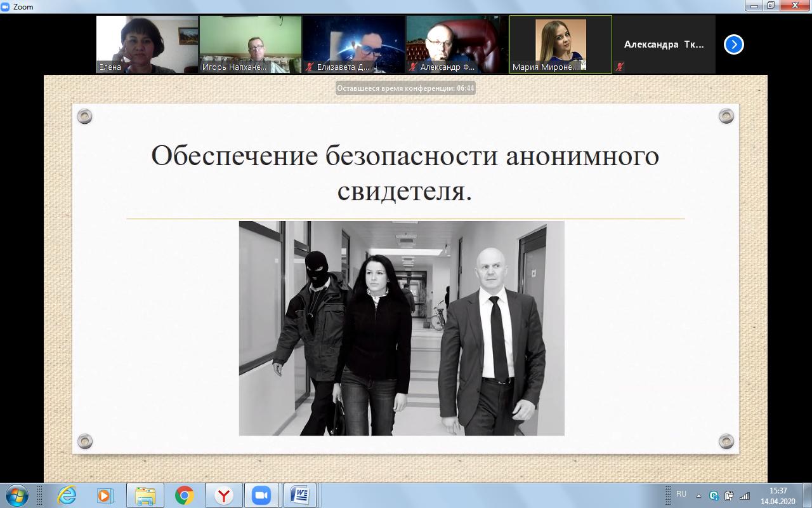Switch to Zoom via its taskbar icon
The image size is (812, 508).
[261, 495]
